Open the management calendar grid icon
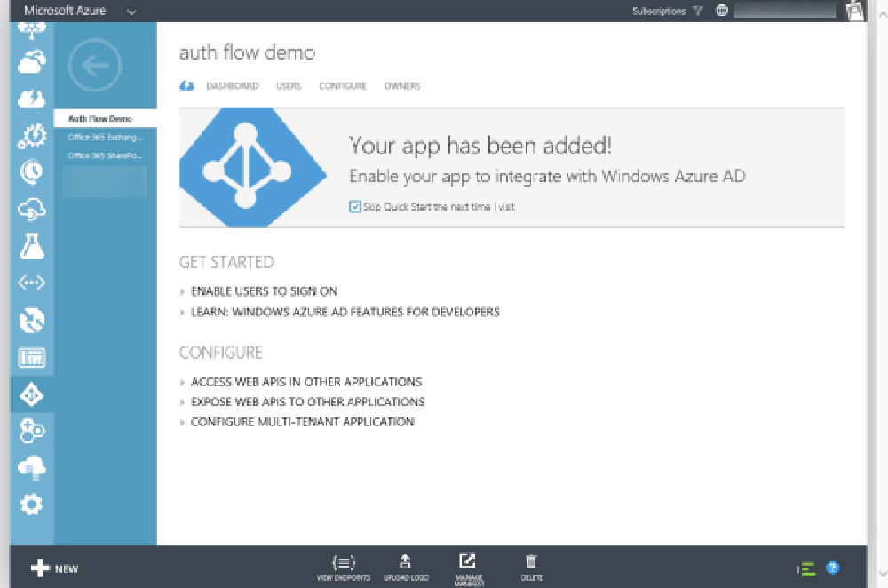Viewport: 888px width, 588px height. [x=31, y=357]
